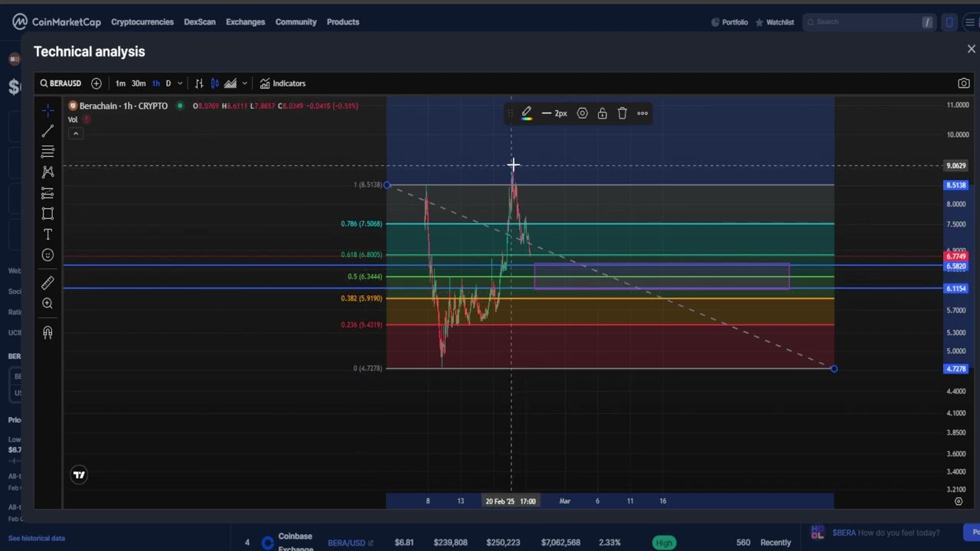Toggle magnet mode snapping
This screenshot has height=551, width=980.
point(47,332)
